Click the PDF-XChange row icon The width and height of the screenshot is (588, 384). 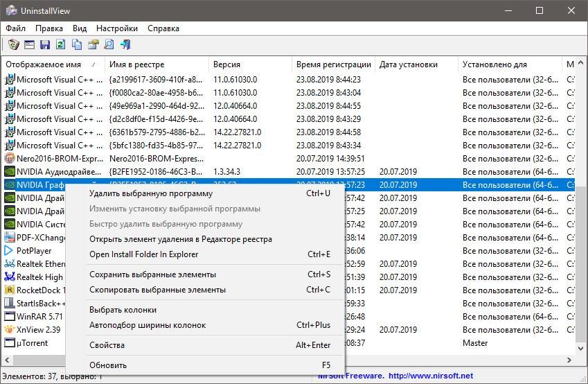10,238
